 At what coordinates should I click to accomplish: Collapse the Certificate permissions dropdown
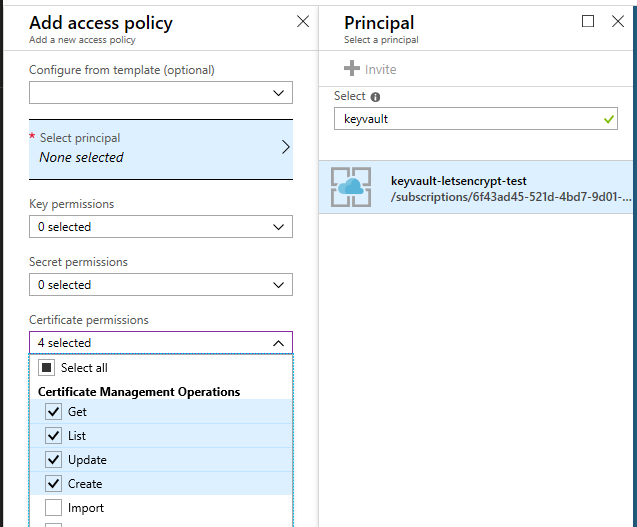[x=161, y=343]
